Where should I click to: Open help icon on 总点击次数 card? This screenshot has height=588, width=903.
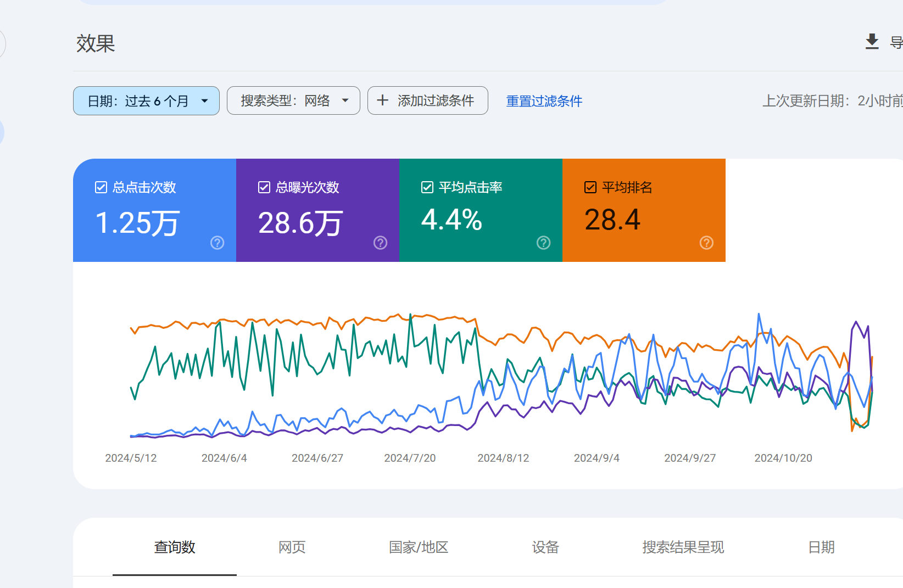click(217, 243)
